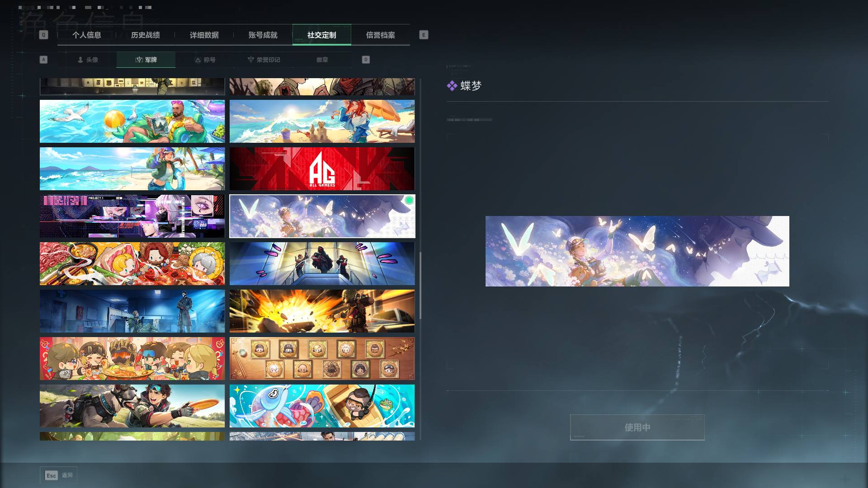Open the 详细数据 tab
Image resolution: width=868 pixels, height=488 pixels.
[204, 35]
